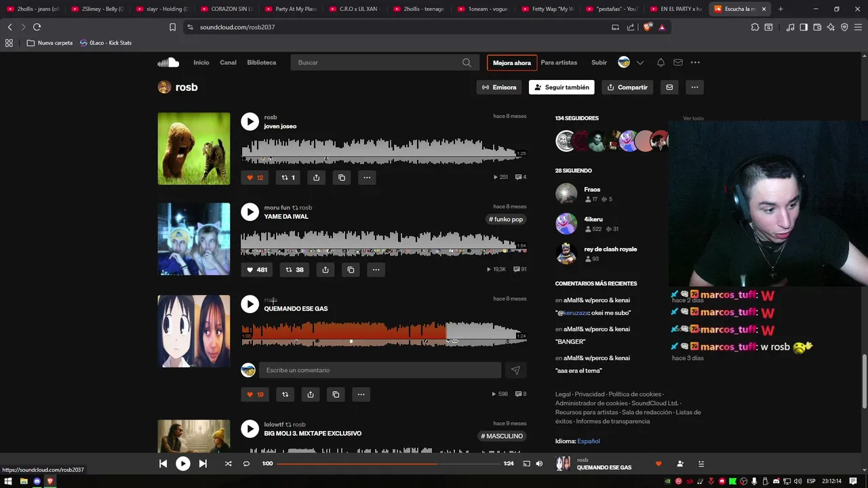Open Inicio page
The height and width of the screenshot is (488, 868).
click(201, 62)
